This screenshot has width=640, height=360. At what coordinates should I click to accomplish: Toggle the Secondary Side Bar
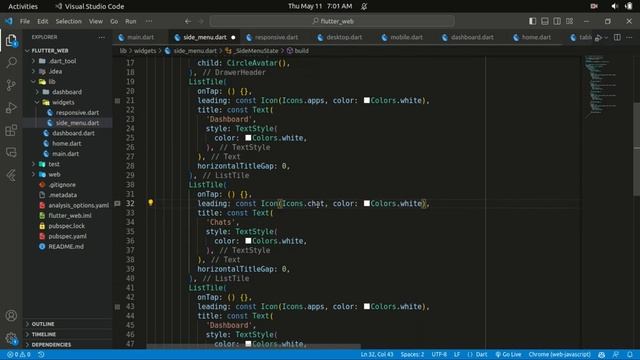point(557,21)
